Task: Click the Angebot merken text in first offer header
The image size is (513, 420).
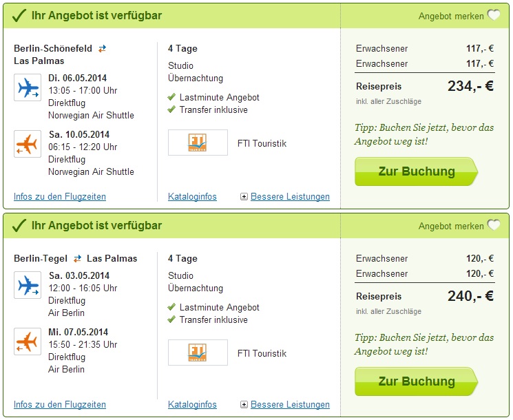Action: coord(451,16)
